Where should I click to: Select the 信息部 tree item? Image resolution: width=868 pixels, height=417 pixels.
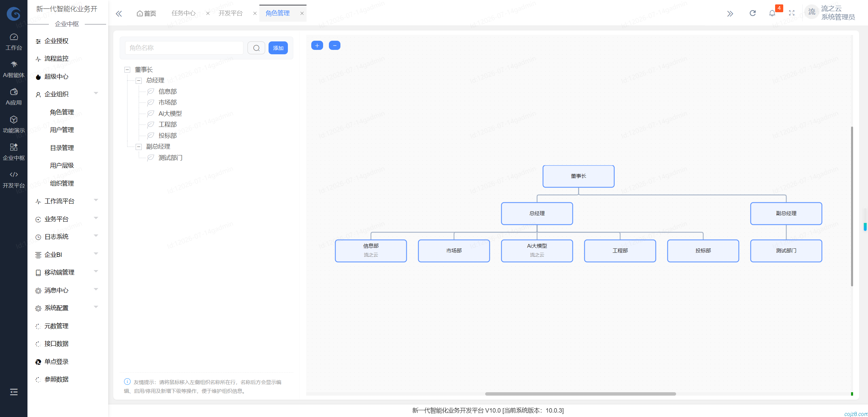point(167,92)
